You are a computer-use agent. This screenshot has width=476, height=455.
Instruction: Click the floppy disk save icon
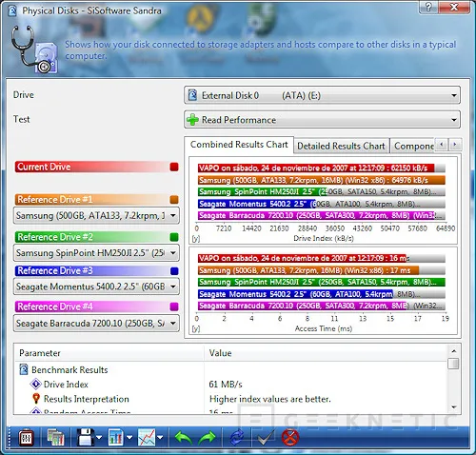86,438
